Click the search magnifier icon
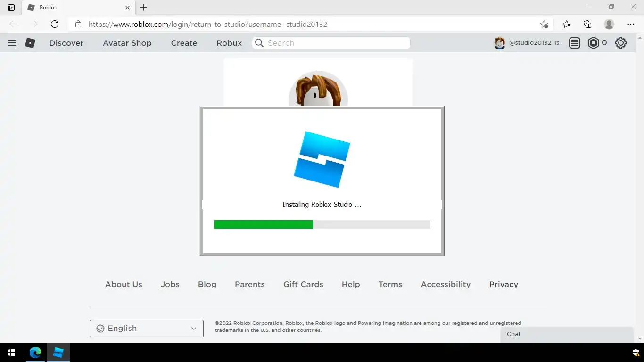 pos(259,43)
